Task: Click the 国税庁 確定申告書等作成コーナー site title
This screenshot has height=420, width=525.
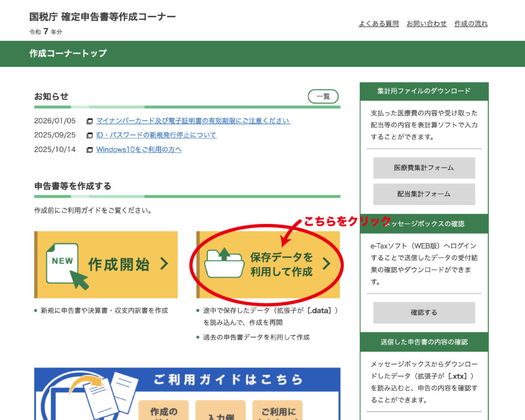Action: tap(103, 17)
